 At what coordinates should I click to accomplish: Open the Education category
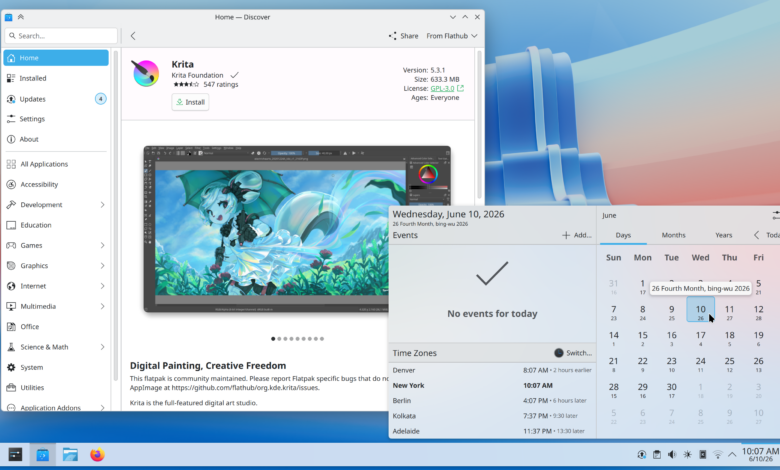[56, 225]
